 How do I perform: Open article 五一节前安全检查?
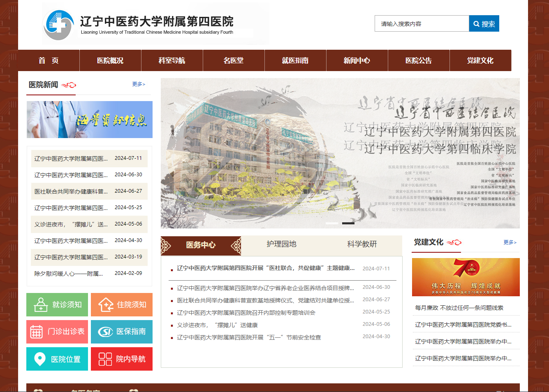click(x=249, y=337)
